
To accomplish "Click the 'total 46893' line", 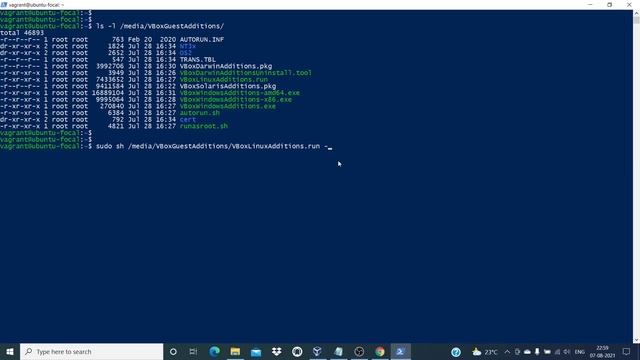I will click(x=22, y=33).
